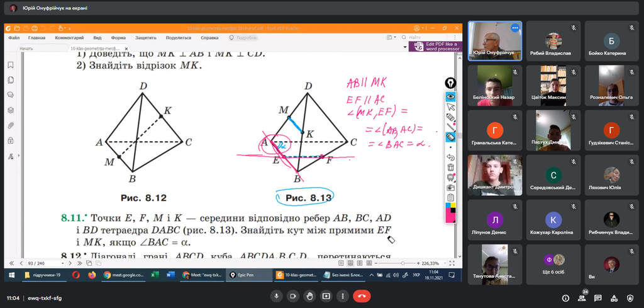Open the Вид ribbon tab
644x308 pixels.
click(97, 38)
